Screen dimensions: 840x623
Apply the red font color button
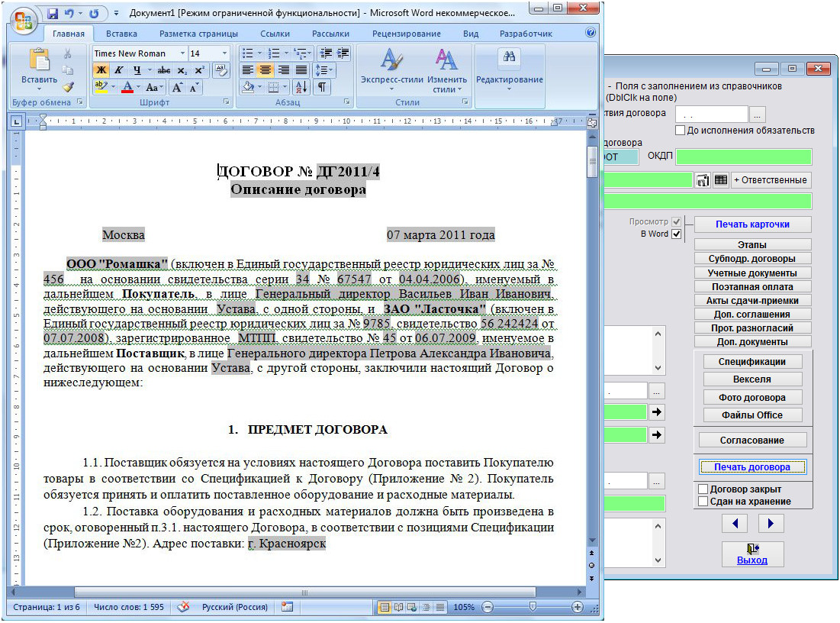127,87
